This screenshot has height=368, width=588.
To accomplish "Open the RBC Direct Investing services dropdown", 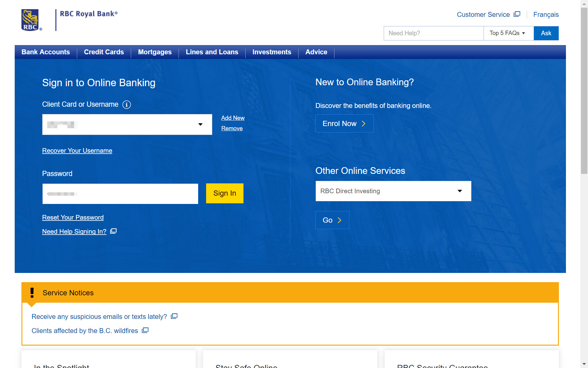I will click(x=393, y=191).
